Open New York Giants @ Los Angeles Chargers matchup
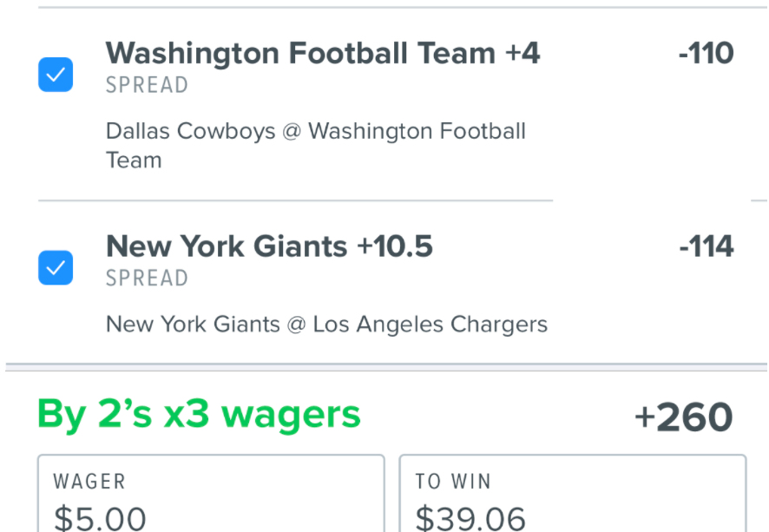This screenshot has width=769, height=532. (326, 325)
